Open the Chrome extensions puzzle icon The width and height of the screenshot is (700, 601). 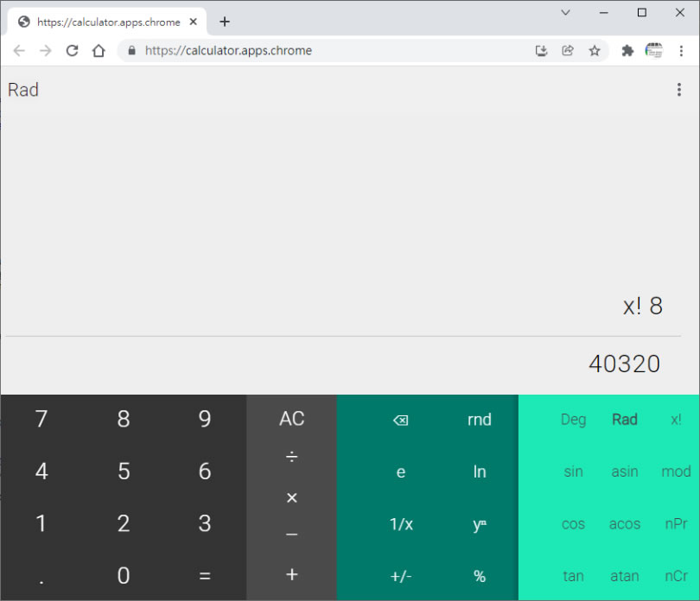[x=627, y=51]
